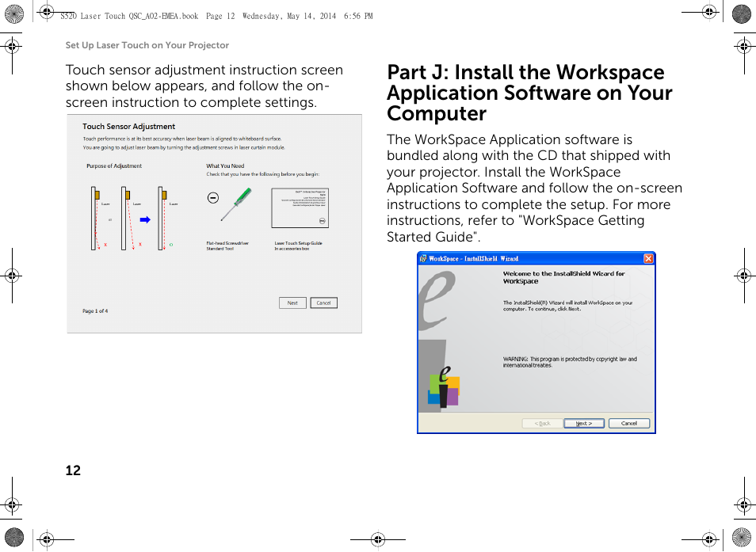Screen dimensions: 756x552
Task: Click the grayed-out < Back wizard button
Action: (x=542, y=424)
